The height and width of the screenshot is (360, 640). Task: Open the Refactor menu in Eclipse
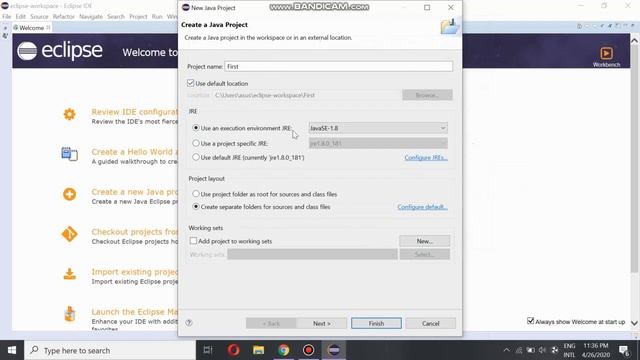pyautogui.click(x=64, y=17)
